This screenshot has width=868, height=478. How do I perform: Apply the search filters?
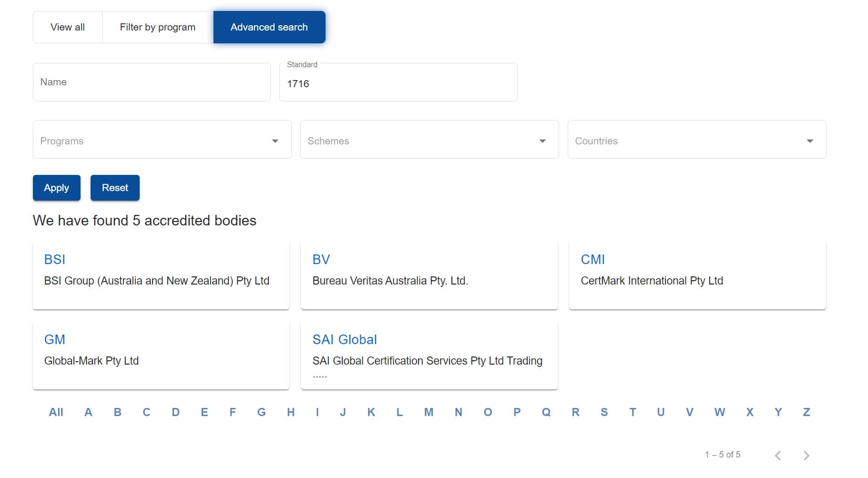click(57, 188)
